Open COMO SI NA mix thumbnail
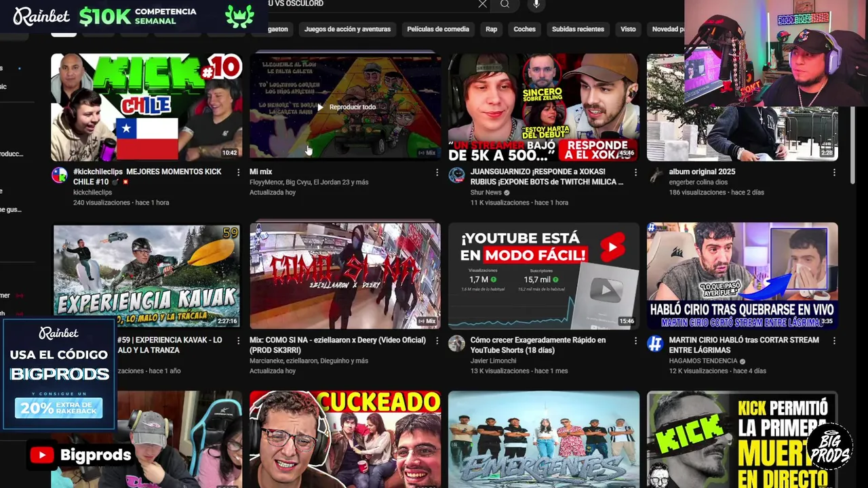 tap(345, 276)
